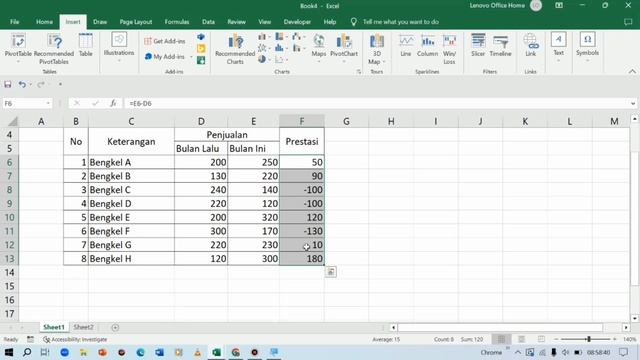This screenshot has height=360, width=640.
Task: Switch to Page Break Preview
Action: coord(541,340)
